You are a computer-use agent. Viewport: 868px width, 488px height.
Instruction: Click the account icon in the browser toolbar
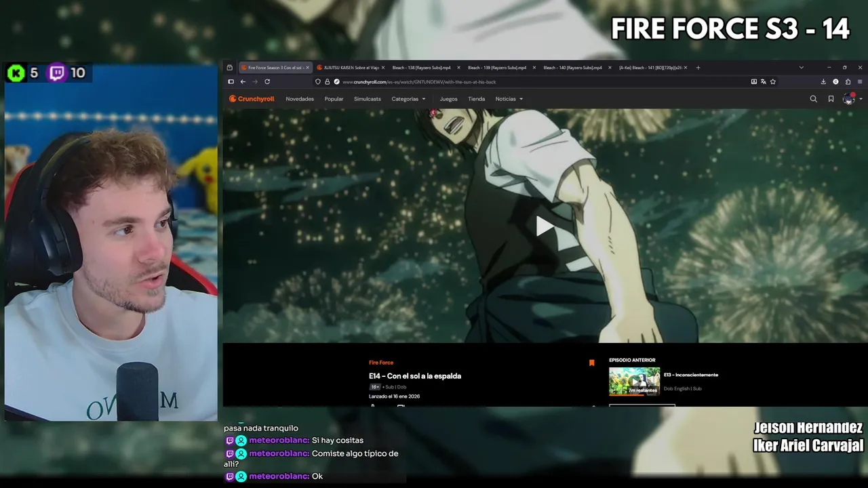[x=835, y=81]
